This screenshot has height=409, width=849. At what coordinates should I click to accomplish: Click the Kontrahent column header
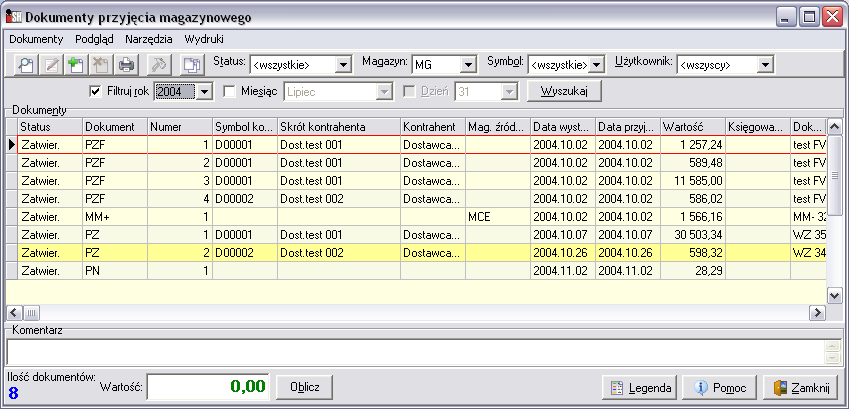pos(433,127)
